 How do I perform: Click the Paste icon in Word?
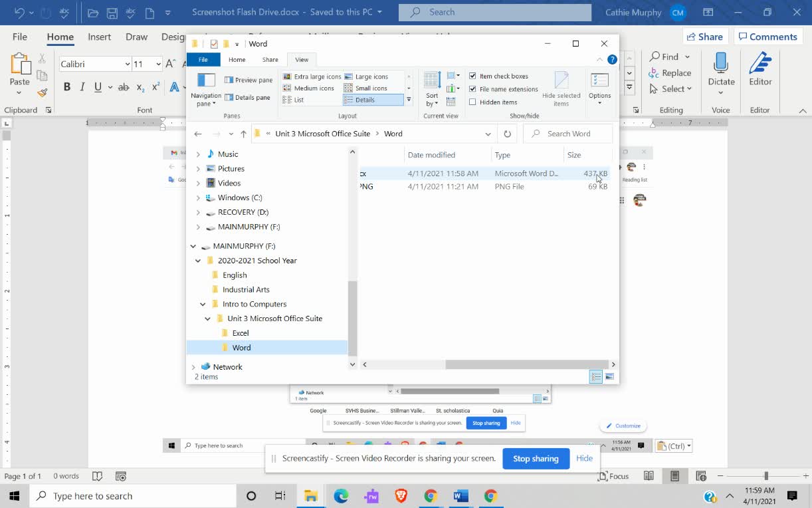tap(20, 64)
